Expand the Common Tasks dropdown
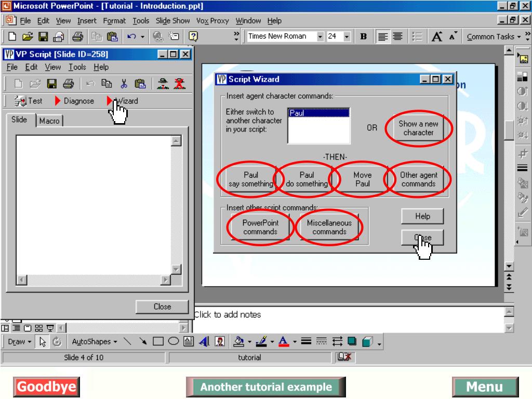This screenshot has height=399, width=532. pos(494,37)
